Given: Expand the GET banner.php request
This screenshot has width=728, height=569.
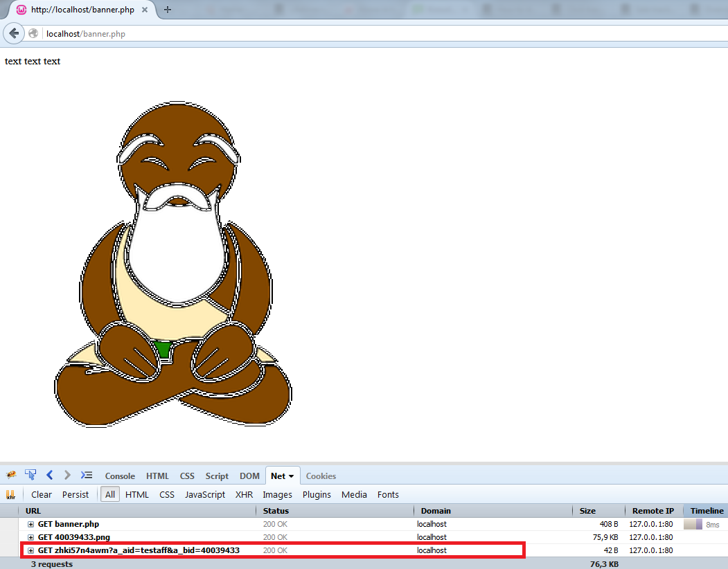Looking at the screenshot, I should (x=30, y=525).
